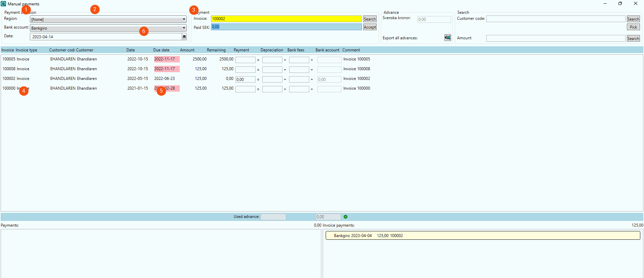Click Payment field for invoice 100008
644x278 pixels.
tap(245, 69)
